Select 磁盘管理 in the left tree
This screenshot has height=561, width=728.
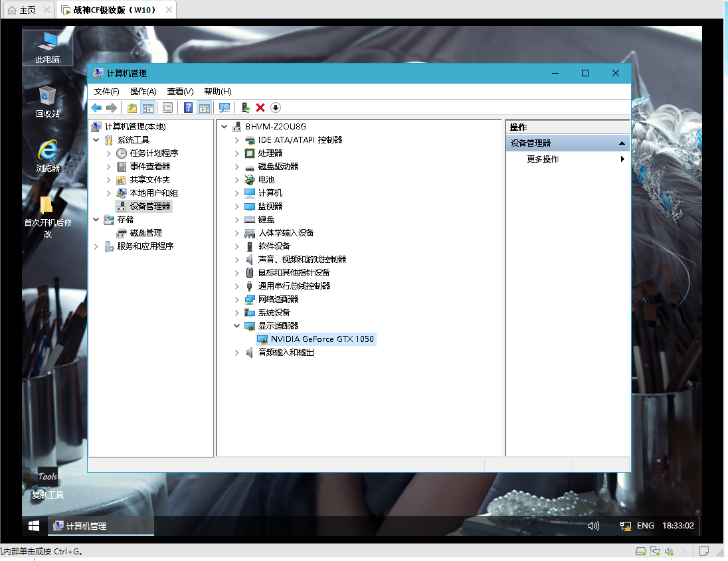click(145, 233)
